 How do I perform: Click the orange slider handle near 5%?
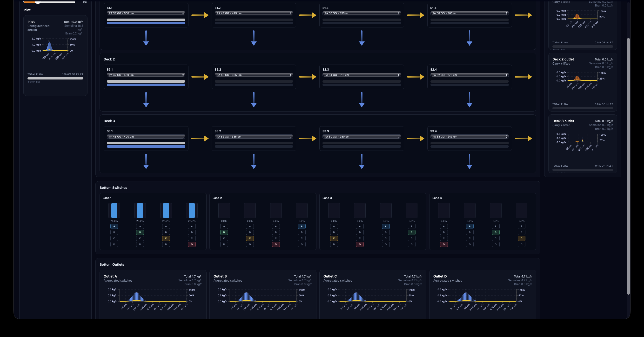point(38,2)
